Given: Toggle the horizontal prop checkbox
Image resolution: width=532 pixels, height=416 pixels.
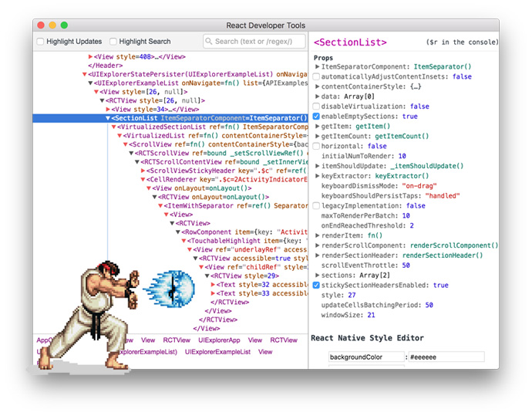Looking at the screenshot, I should click(x=316, y=146).
